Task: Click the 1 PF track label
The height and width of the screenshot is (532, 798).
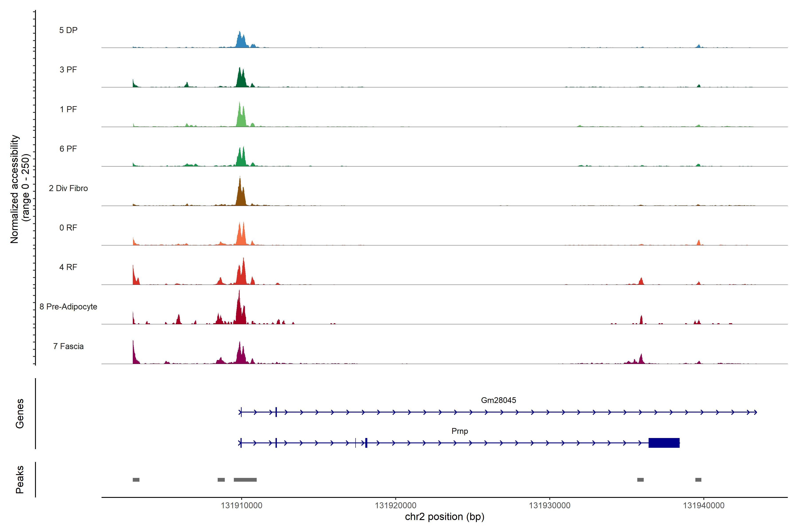Action: 68,109
